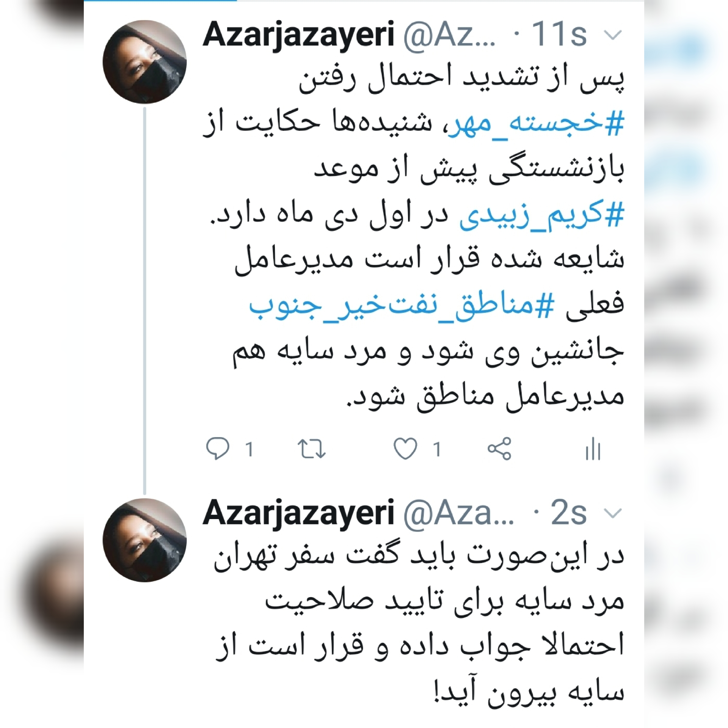Click Azarjazayeri name on first tweet

(x=298, y=35)
